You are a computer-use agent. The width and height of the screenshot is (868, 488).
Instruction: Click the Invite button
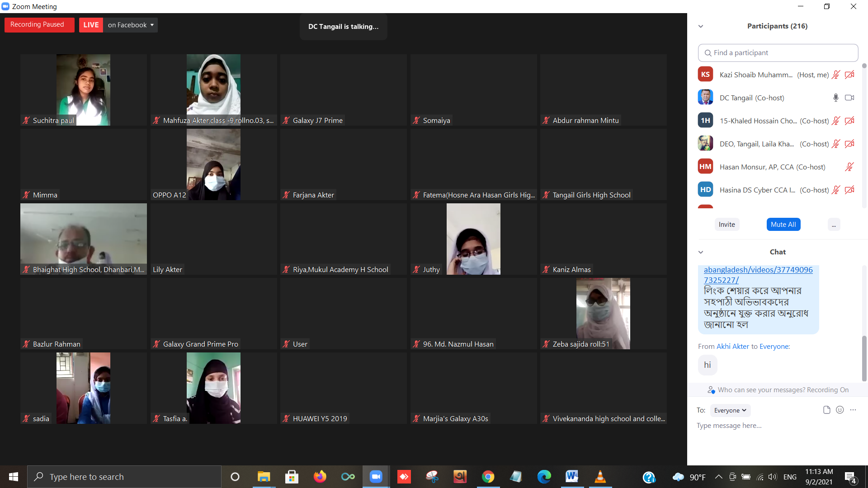(727, 225)
